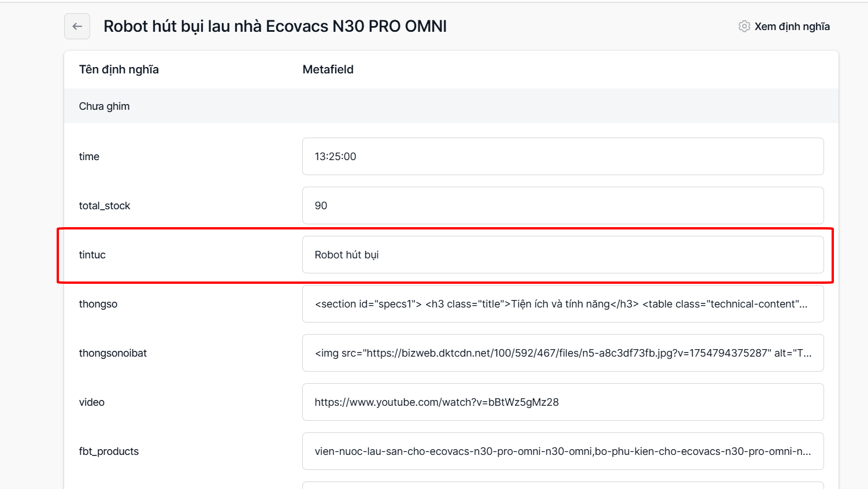868x489 pixels.
Task: Open the thongso metafield HTML field
Action: pos(563,304)
